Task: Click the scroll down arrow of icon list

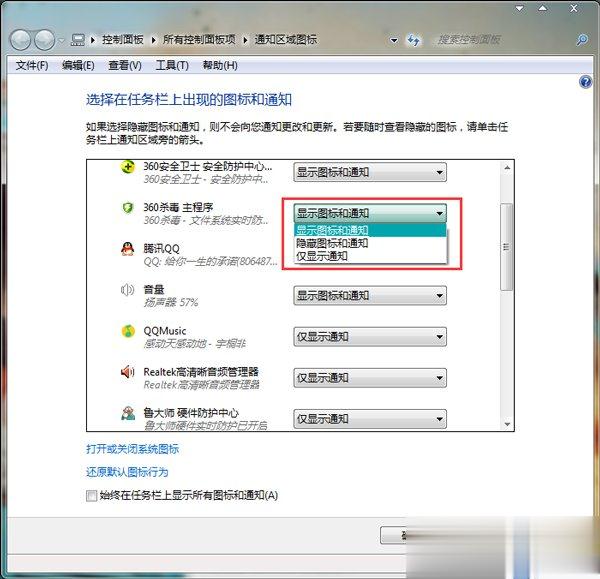Action: (507, 424)
